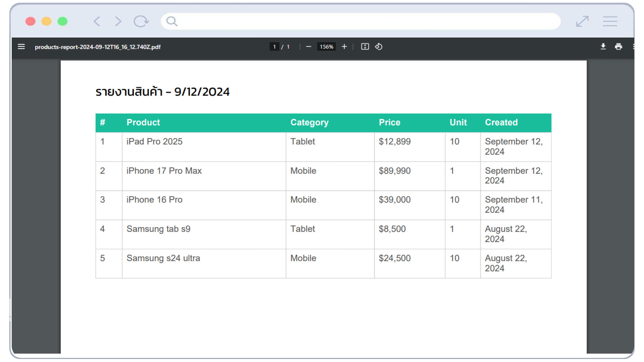Reload the page
Image resolution: width=644 pixels, height=362 pixels.
click(141, 21)
